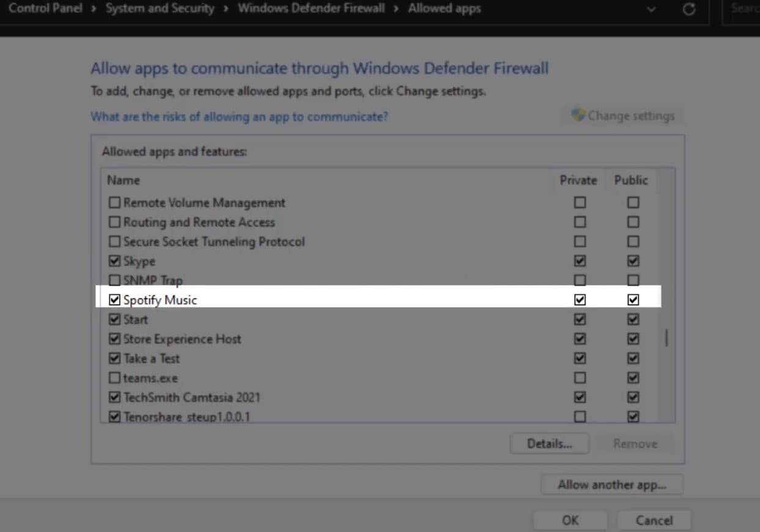760x532 pixels.
Task: Open the Details button
Action: pyautogui.click(x=549, y=444)
